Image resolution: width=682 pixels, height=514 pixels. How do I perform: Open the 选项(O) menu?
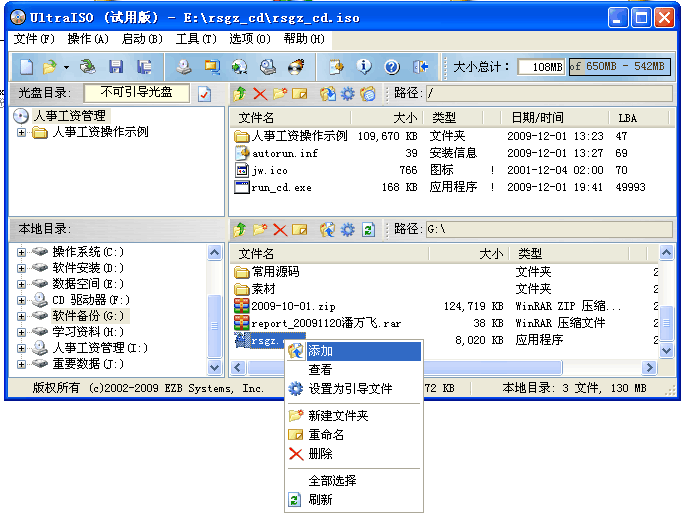pos(250,39)
